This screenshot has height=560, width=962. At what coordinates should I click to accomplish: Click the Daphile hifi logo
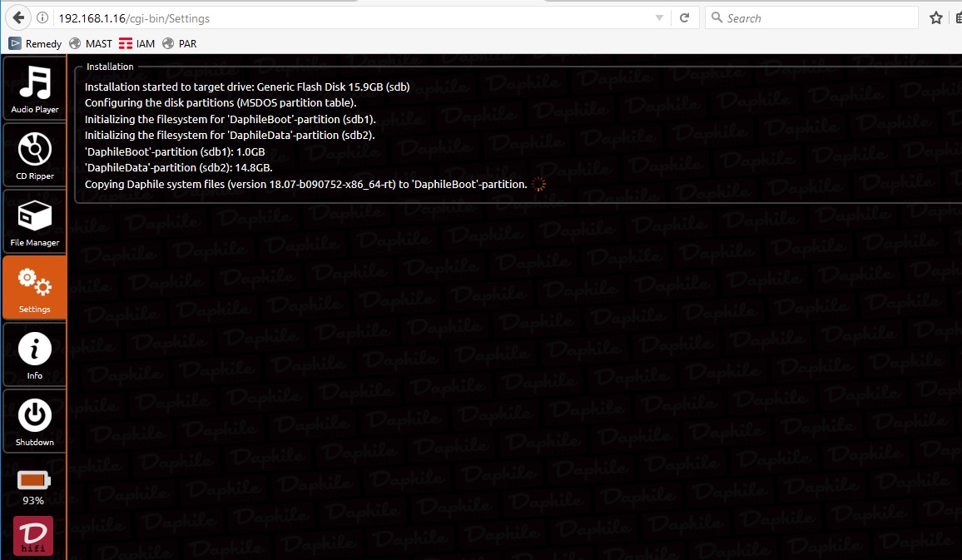coord(33,536)
